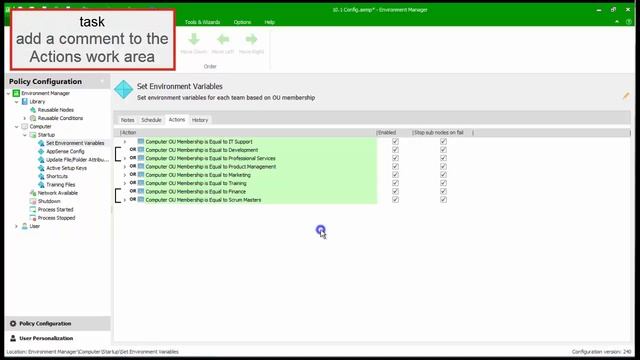The height and width of the screenshot is (360, 640).
Task: Expand the Scrum Masters condition row
Action: tap(125, 200)
